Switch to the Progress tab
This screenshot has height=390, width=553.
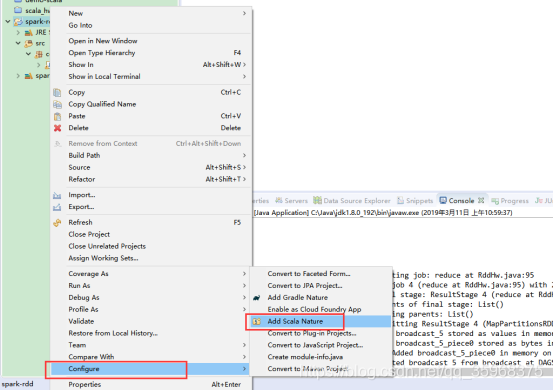[x=510, y=201]
